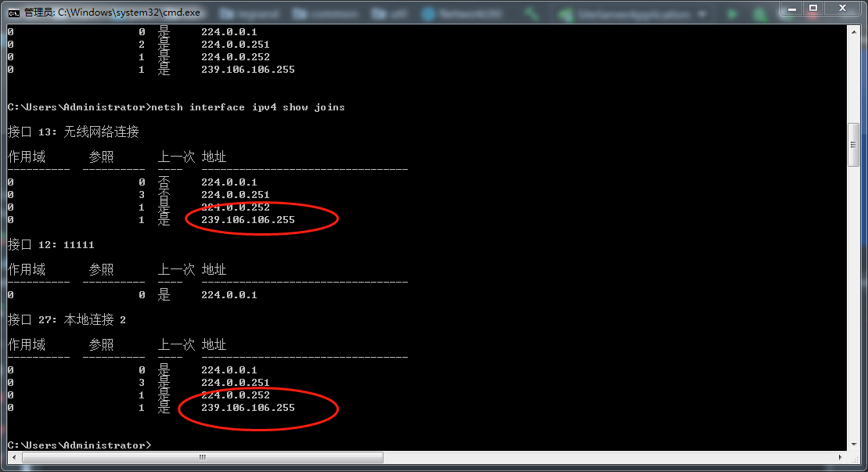Click the scroll-down arrow of the vertical scrollbar
Image resolution: width=868 pixels, height=472 pixels.
pos(852,445)
